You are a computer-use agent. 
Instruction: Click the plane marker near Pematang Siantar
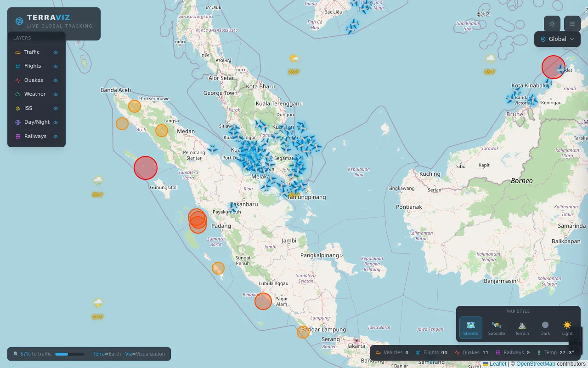(212, 149)
